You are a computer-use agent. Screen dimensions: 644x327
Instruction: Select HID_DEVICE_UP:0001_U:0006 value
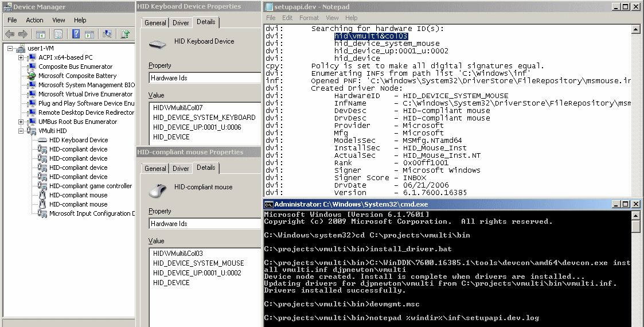click(x=197, y=127)
